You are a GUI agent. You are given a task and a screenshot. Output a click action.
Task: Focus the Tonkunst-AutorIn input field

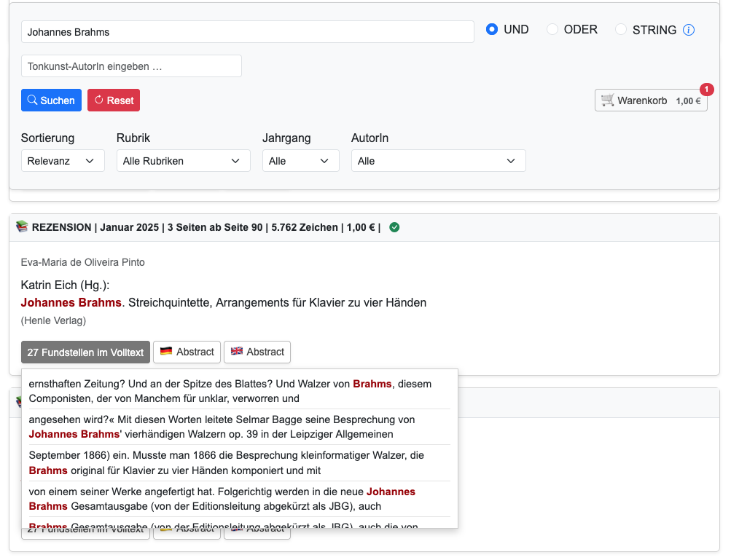(131, 66)
